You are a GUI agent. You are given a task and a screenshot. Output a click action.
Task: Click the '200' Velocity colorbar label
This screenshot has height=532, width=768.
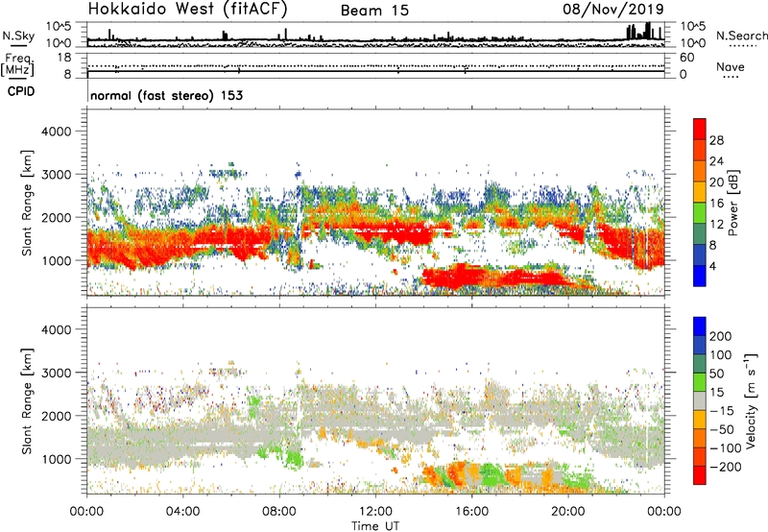click(721, 336)
